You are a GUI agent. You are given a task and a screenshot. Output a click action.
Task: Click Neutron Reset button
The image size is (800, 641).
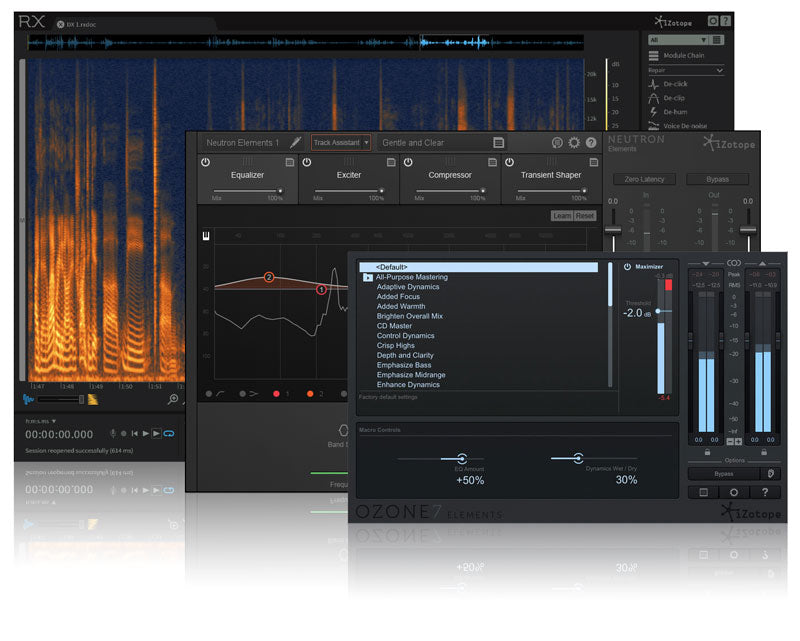[x=585, y=216]
